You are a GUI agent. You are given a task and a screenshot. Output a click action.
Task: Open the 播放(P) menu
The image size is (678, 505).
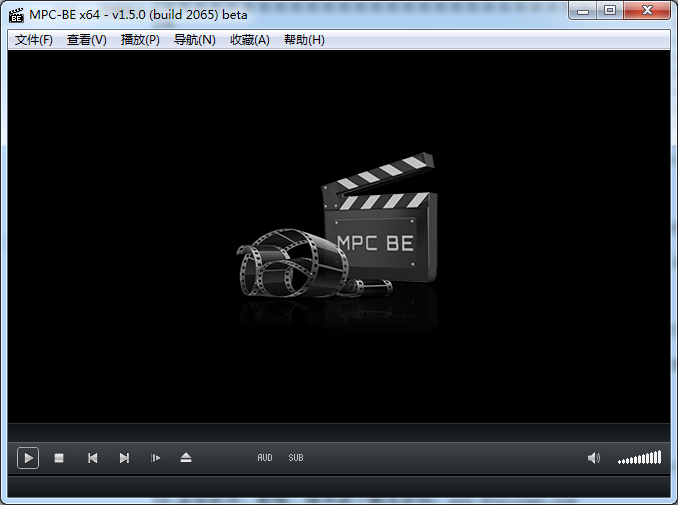pyautogui.click(x=140, y=40)
